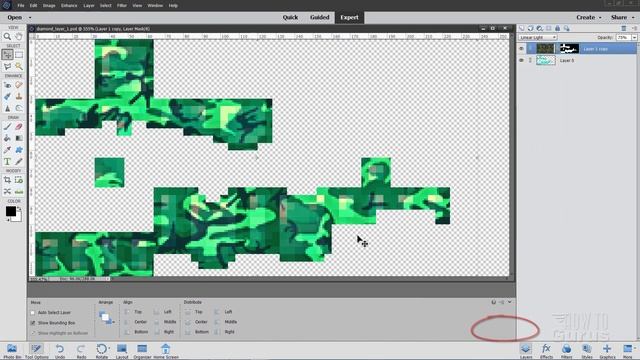Select the Color Picker eyedropper tool

7,150
